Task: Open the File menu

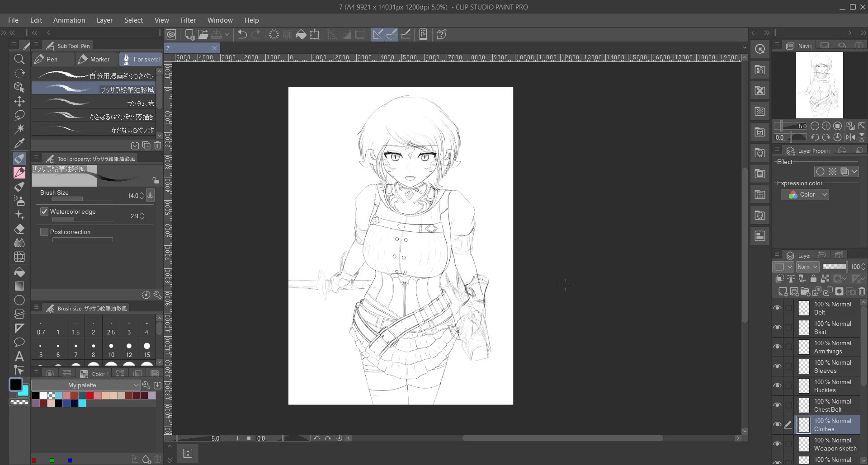Action: [x=14, y=20]
